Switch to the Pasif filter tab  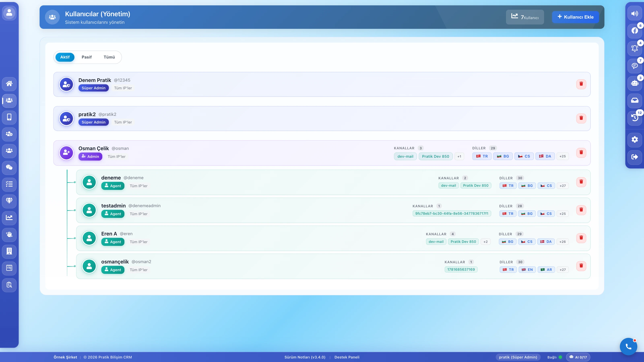click(87, 57)
